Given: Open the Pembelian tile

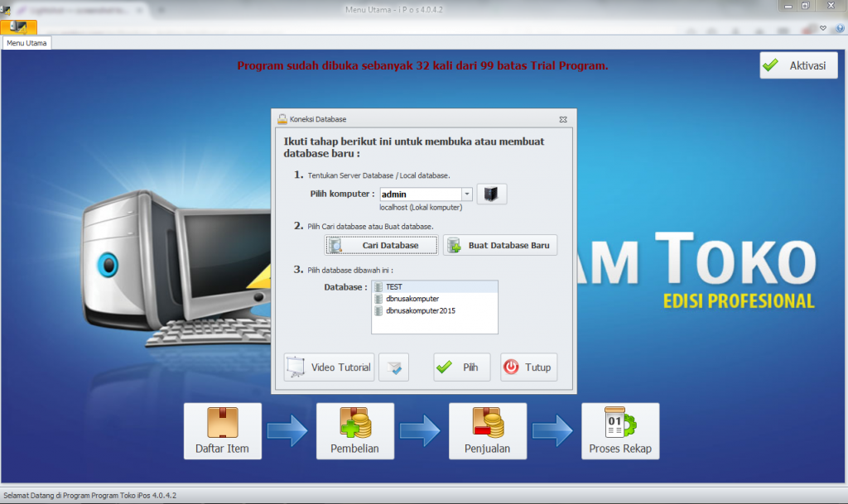Looking at the screenshot, I should pyautogui.click(x=354, y=431).
